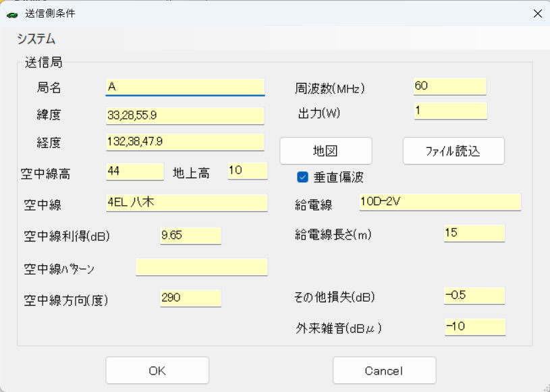
Task: Confirm settings with the OK button
Action: (x=157, y=370)
